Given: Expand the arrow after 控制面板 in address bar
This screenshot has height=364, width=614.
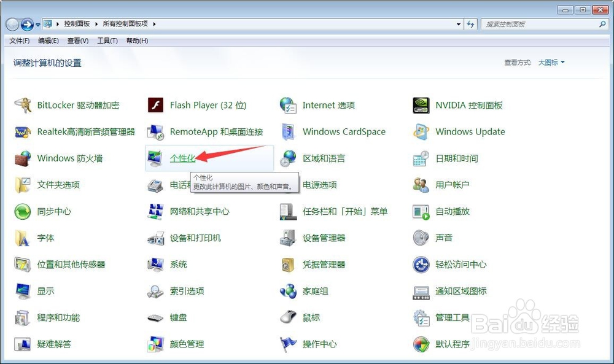Looking at the screenshot, I should point(96,24).
